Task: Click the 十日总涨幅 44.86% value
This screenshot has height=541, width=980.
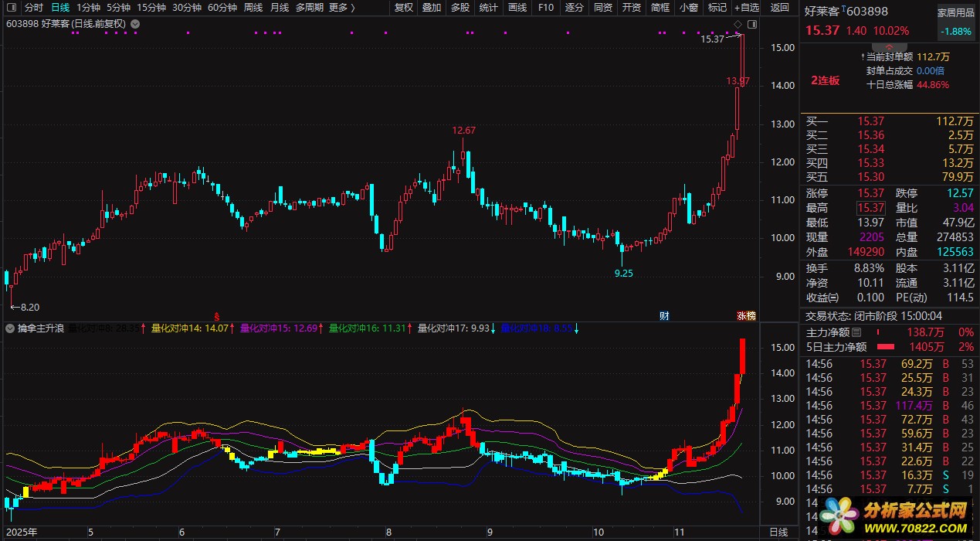Action: tap(932, 85)
